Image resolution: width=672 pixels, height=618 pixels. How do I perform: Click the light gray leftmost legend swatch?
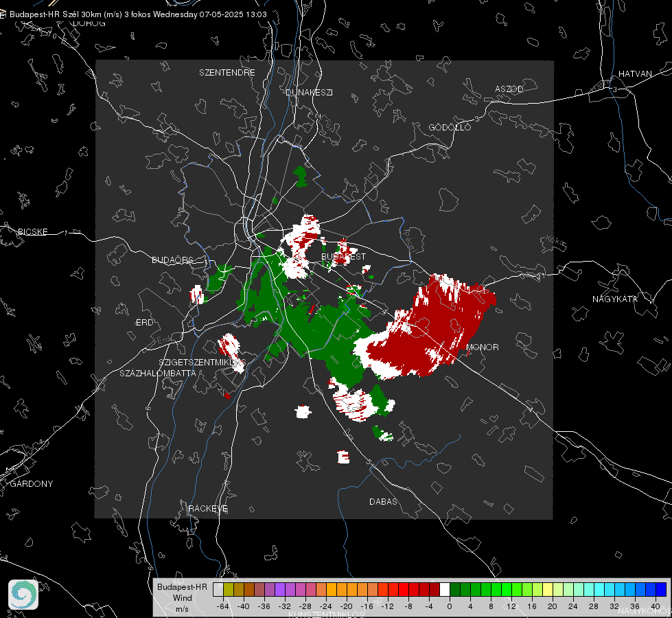[218, 590]
